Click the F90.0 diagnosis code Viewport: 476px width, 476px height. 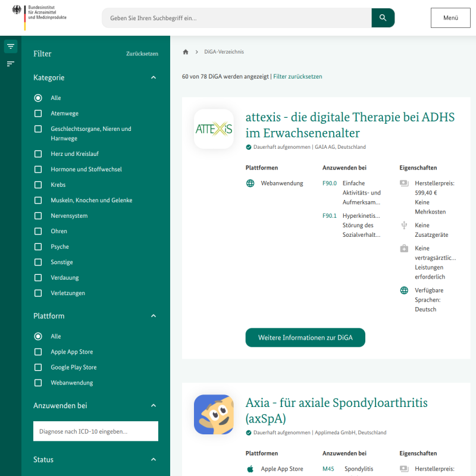click(x=330, y=183)
